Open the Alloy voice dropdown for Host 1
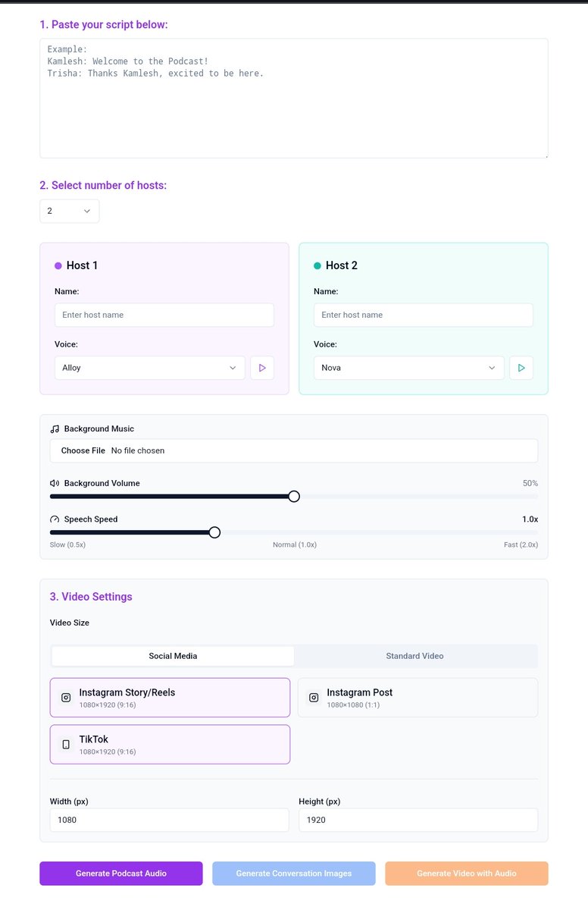The width and height of the screenshot is (588, 910). point(150,368)
